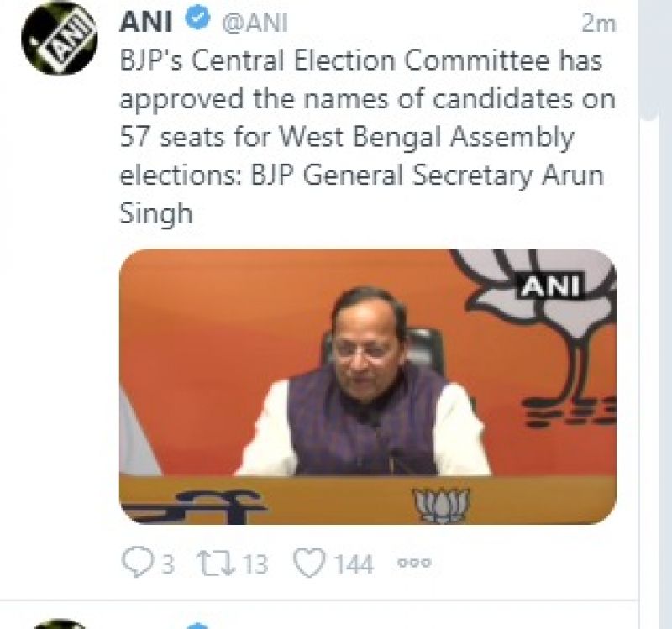Screen dimensions: 672x629
Task: Like the tweet with the heart icon
Action: point(311,563)
